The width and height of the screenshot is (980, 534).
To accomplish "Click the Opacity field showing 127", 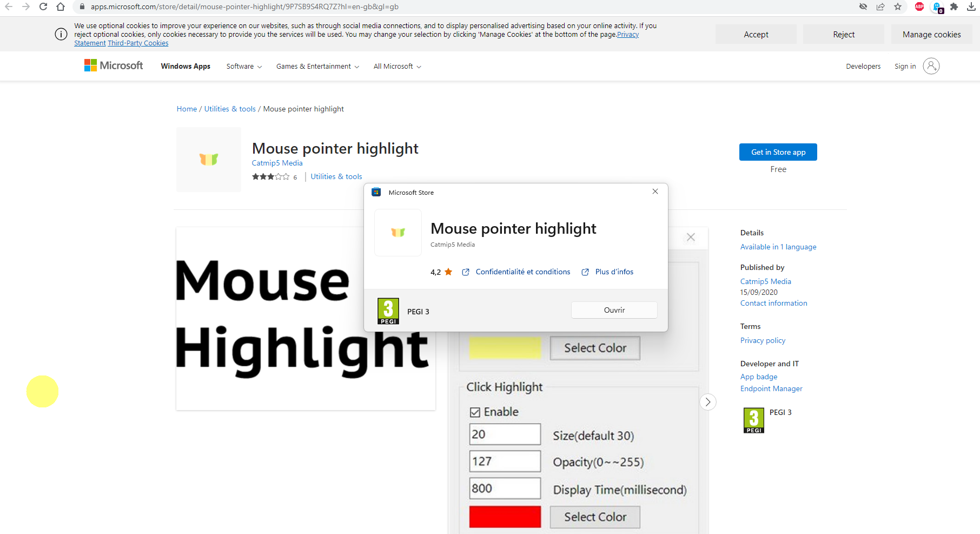I will click(505, 461).
